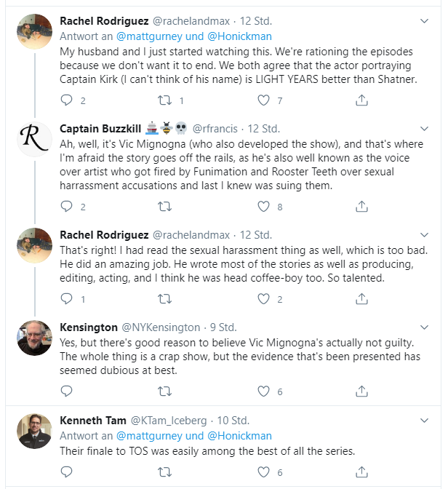448x489 pixels.
Task: Like Captain Buzzkill's tweet with 8 likes
Action: pyautogui.click(x=263, y=207)
